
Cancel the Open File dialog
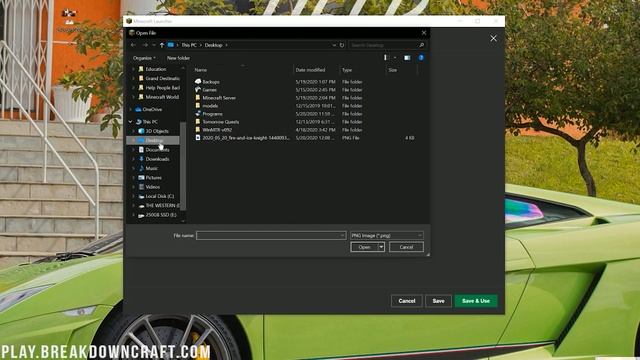click(406, 247)
